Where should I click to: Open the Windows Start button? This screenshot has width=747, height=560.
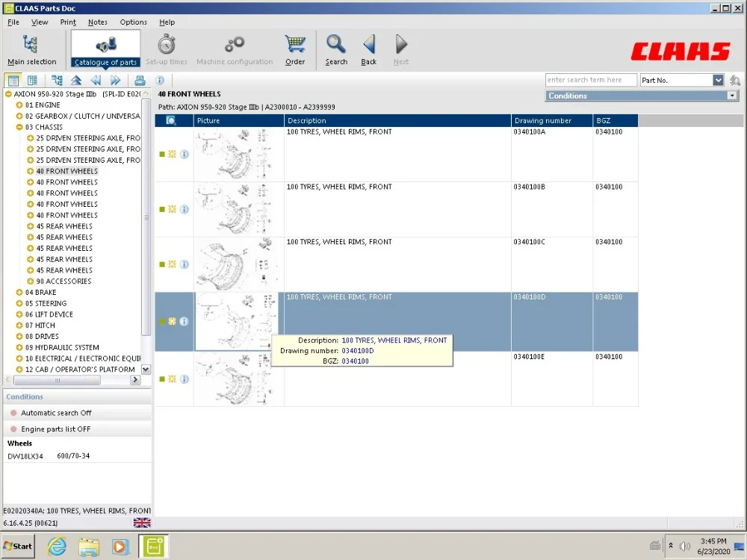coord(18,547)
